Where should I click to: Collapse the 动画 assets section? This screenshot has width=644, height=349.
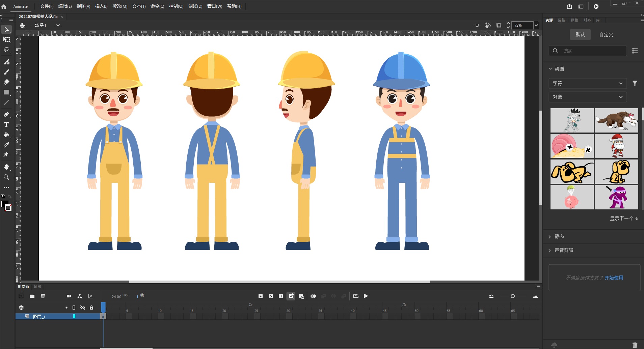pyautogui.click(x=551, y=69)
